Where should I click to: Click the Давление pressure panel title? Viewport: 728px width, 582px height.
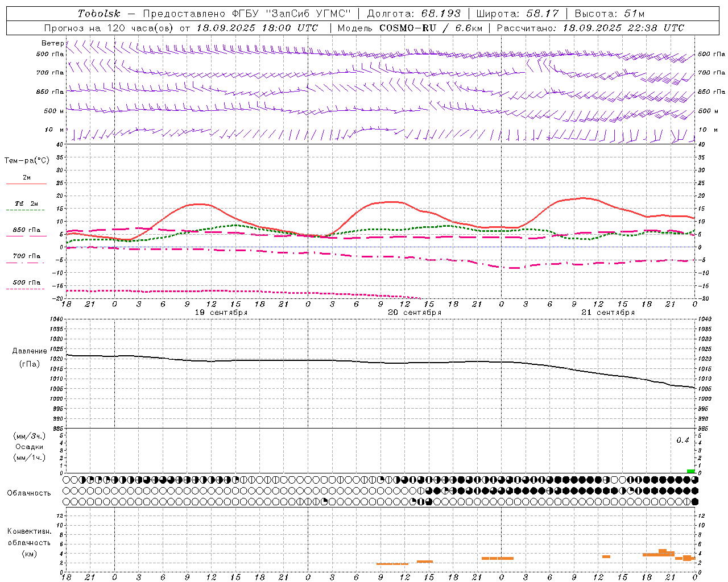29,351
